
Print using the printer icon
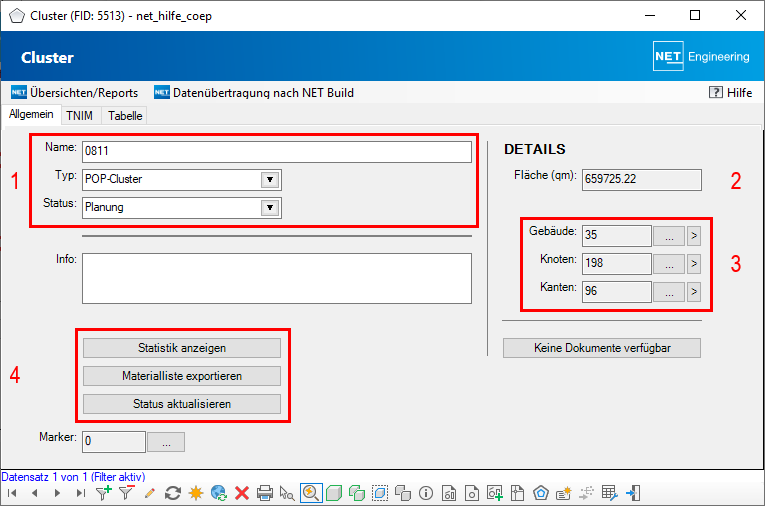(264, 493)
